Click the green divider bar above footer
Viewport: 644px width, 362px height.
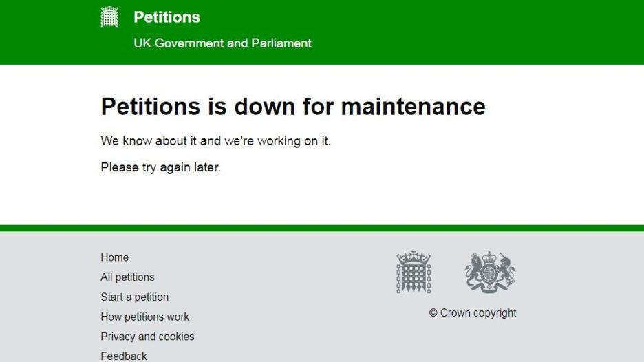[322, 228]
